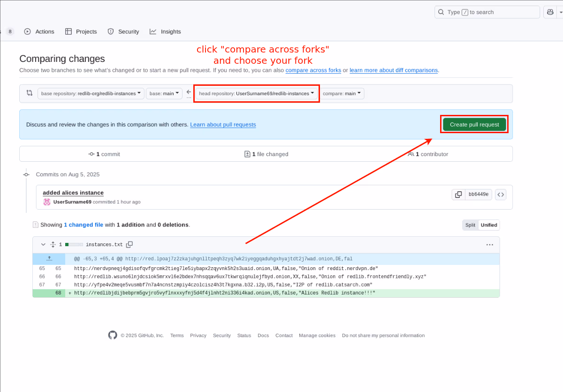Click the compare across forks link
The image size is (563, 392).
tap(313, 70)
